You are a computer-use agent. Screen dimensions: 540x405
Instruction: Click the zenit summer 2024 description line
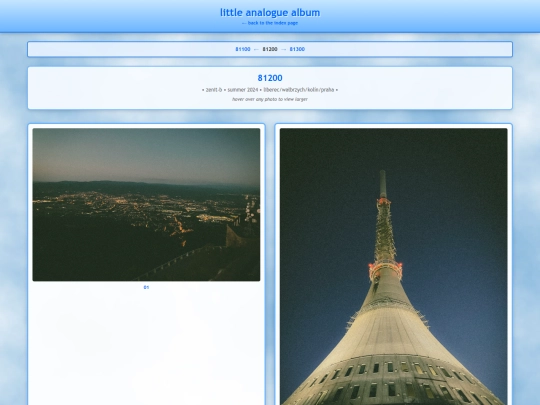pos(270,90)
